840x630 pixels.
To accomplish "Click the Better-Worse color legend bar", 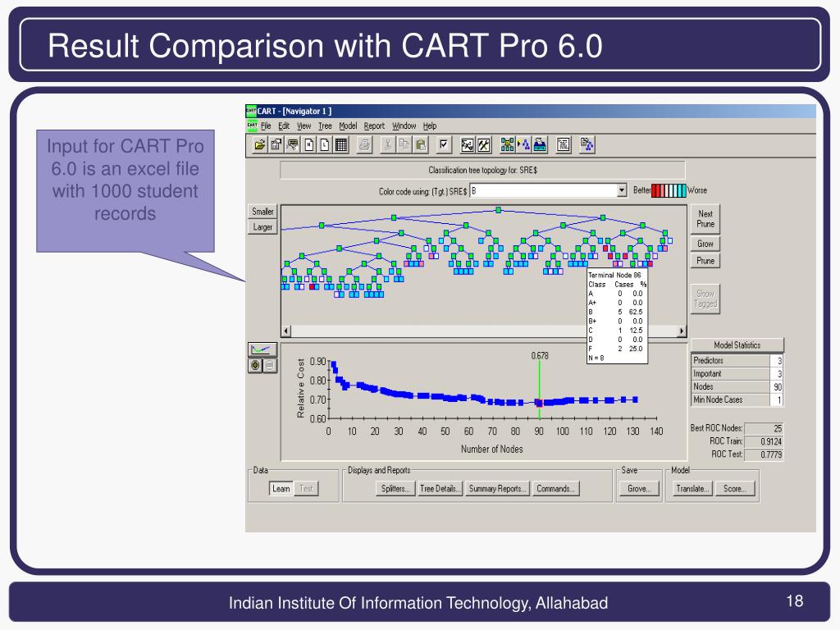I will click(x=669, y=190).
